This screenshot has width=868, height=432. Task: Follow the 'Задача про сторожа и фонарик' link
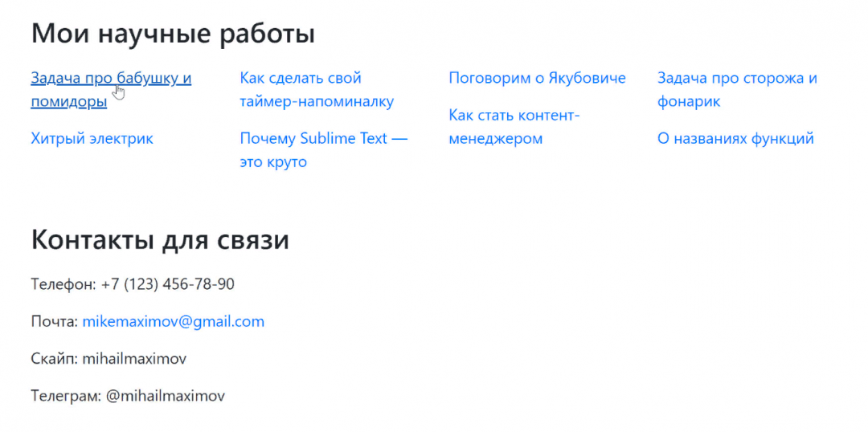tap(737, 79)
